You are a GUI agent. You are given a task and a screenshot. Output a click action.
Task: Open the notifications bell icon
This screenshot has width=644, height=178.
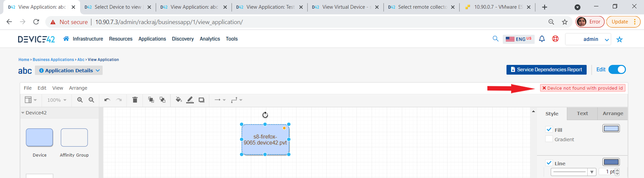point(542,39)
